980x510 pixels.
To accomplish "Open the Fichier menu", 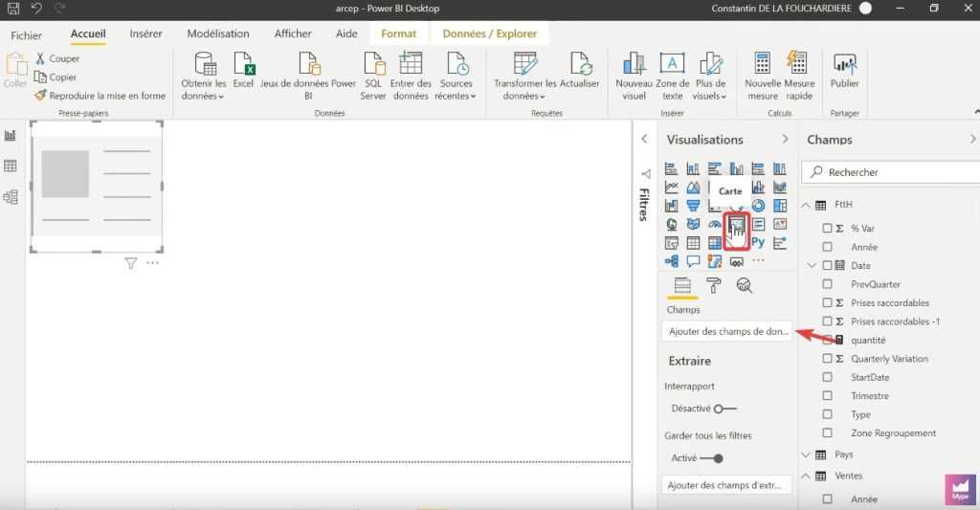I will pyautogui.click(x=26, y=35).
